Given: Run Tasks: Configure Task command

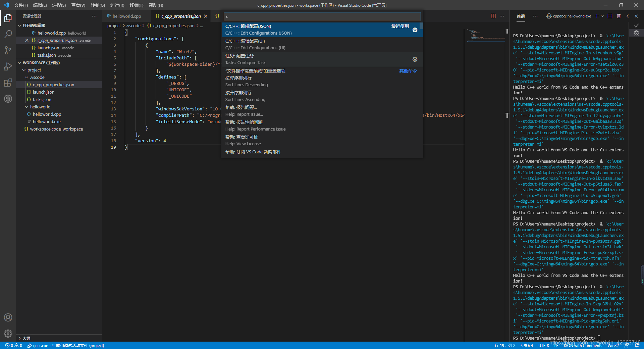Looking at the screenshot, I should click(322, 59).
